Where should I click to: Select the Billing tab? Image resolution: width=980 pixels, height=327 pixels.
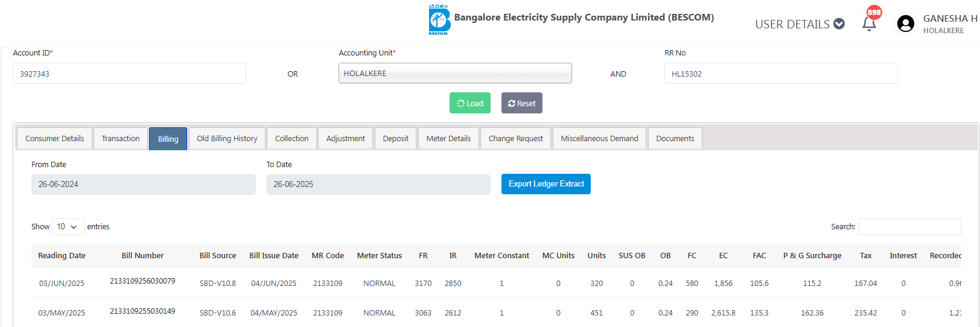pyautogui.click(x=168, y=139)
